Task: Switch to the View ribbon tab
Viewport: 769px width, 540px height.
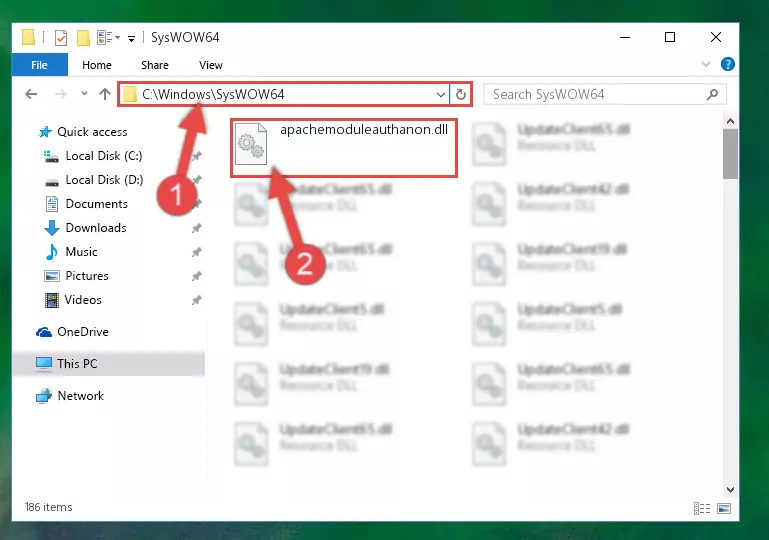Action: [210, 65]
